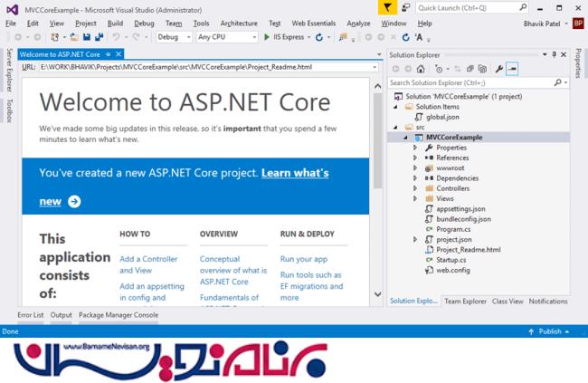Click the Show All Files icon

[484, 68]
